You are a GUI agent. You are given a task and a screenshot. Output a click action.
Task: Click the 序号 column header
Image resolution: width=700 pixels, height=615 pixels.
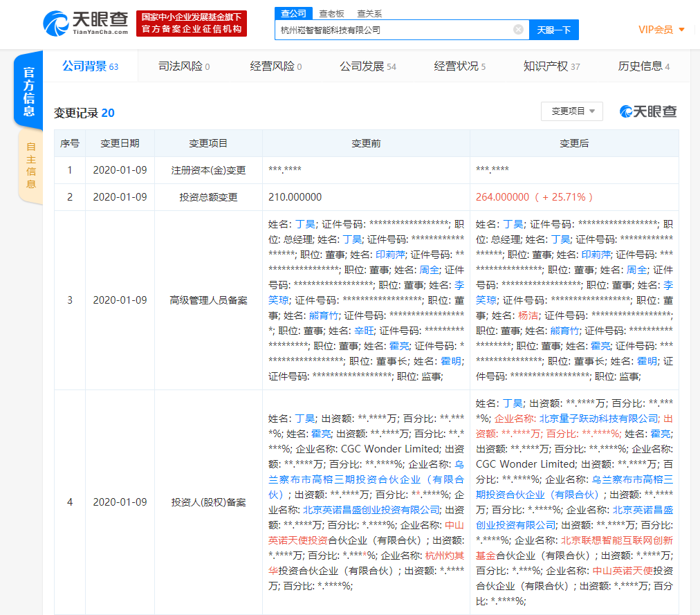70,143
